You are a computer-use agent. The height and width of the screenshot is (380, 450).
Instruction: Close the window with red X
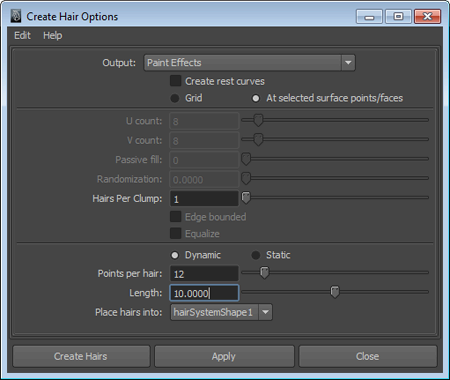(x=427, y=16)
